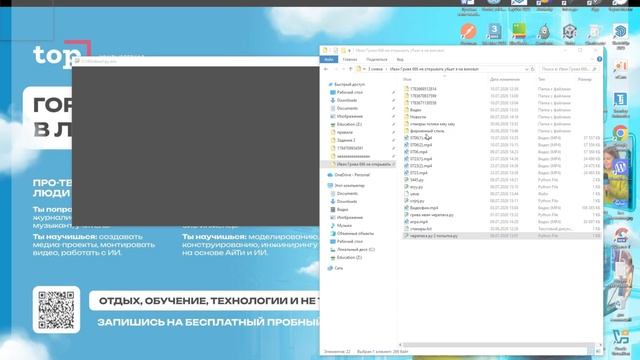Click the forward navigation arrow
Image resolution: width=640 pixels, height=360 pixels.
(x=335, y=69)
